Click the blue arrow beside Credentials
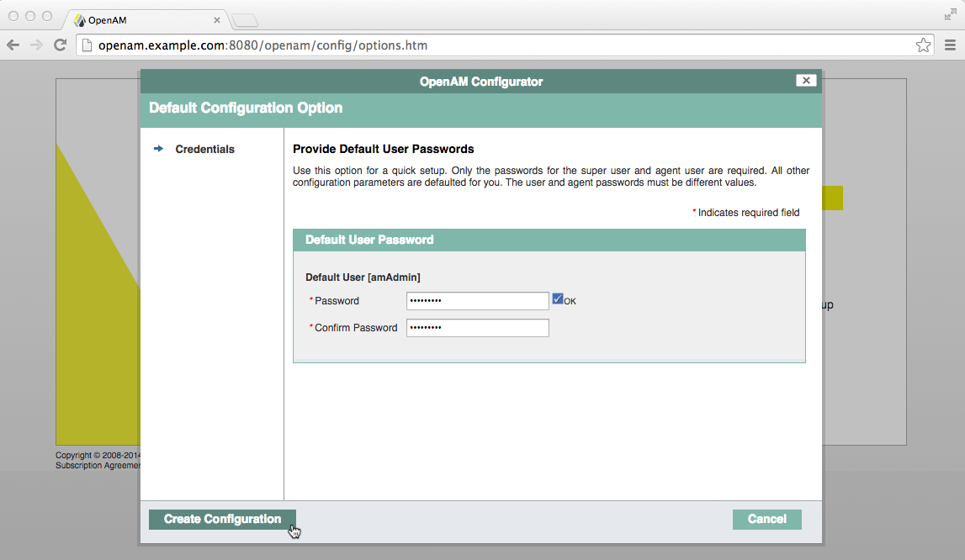965x560 pixels. (x=158, y=148)
